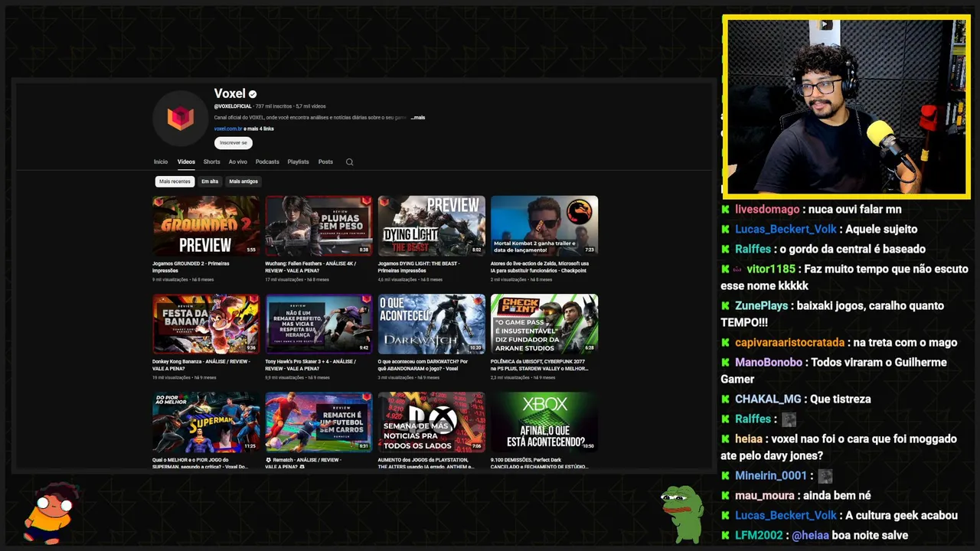
Task: Click title 'POLÊMICA da UBISOFT, CYBERPUNK 2077'
Action: 539,365
